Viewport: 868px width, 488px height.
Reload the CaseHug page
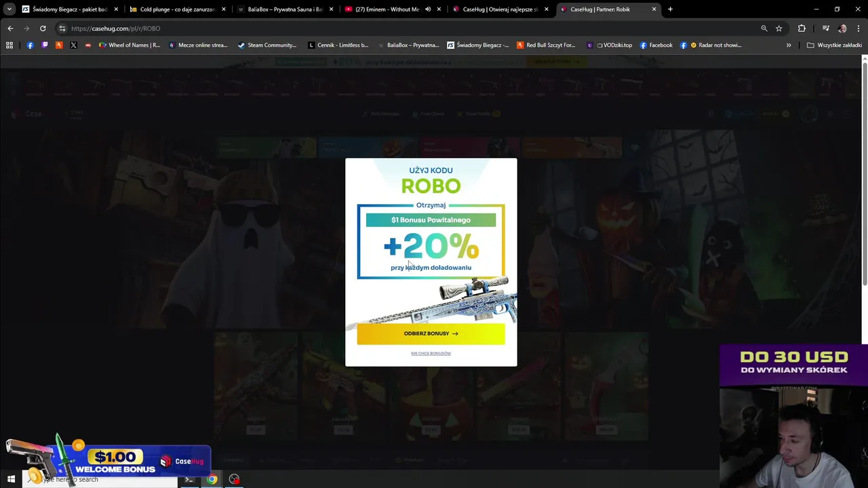tap(43, 28)
